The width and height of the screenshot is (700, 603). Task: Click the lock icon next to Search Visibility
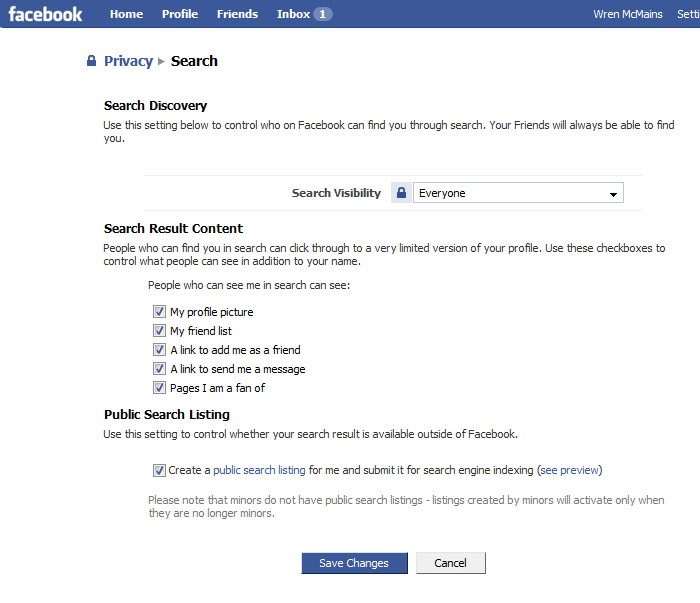pyautogui.click(x=401, y=193)
